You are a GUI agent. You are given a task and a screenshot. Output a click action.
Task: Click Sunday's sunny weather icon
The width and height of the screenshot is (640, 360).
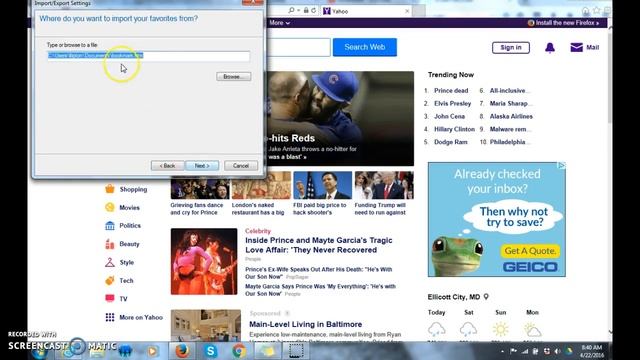500,329
